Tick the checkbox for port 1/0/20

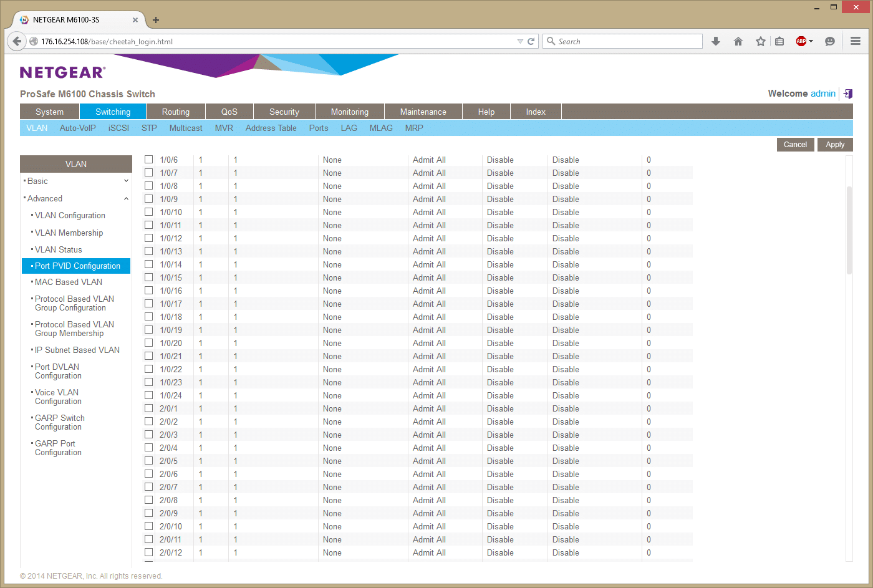(148, 343)
